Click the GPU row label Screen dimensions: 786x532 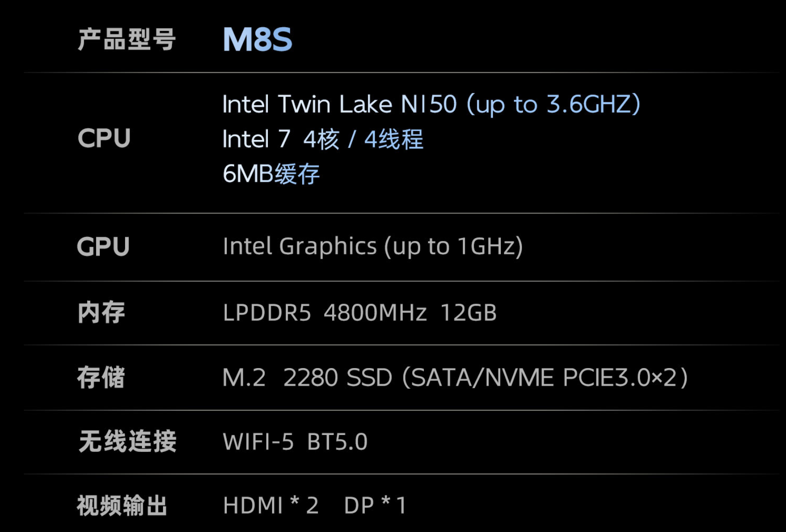coord(103,246)
